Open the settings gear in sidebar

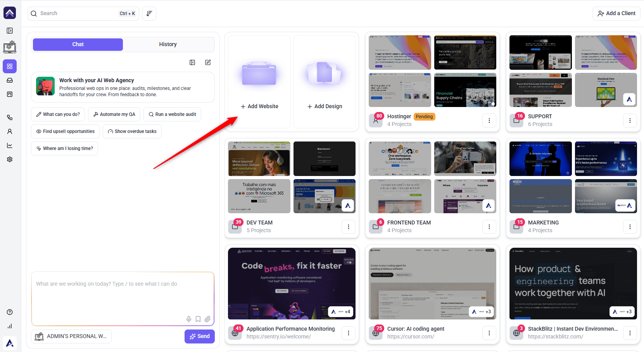pos(10,159)
